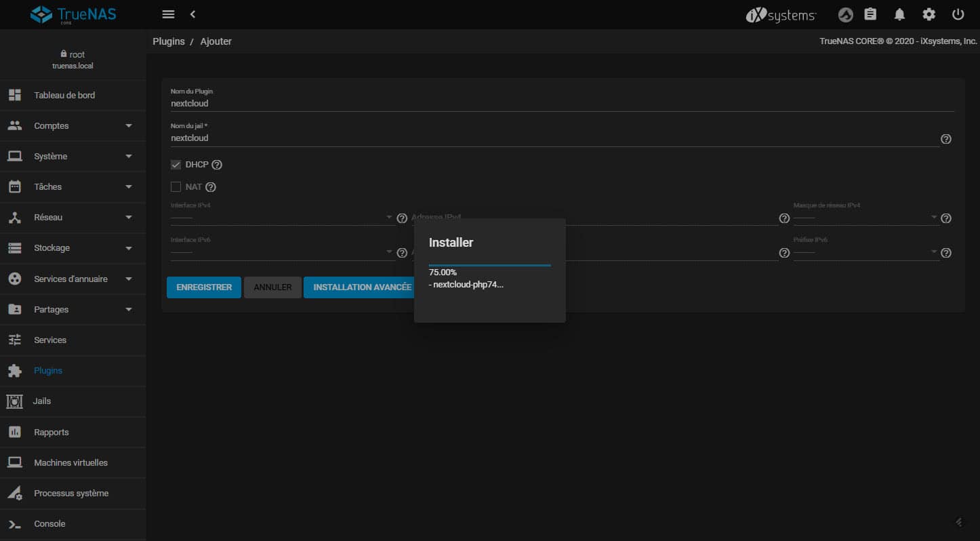The height and width of the screenshot is (541, 980).
Task: Click the '- nextcloud-php74...' status text
Action: [x=466, y=285]
